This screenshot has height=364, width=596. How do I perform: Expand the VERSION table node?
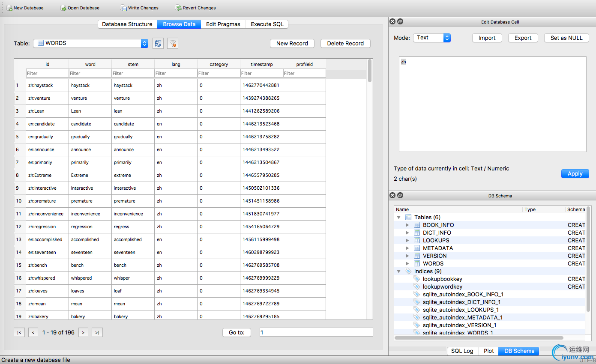[407, 256]
